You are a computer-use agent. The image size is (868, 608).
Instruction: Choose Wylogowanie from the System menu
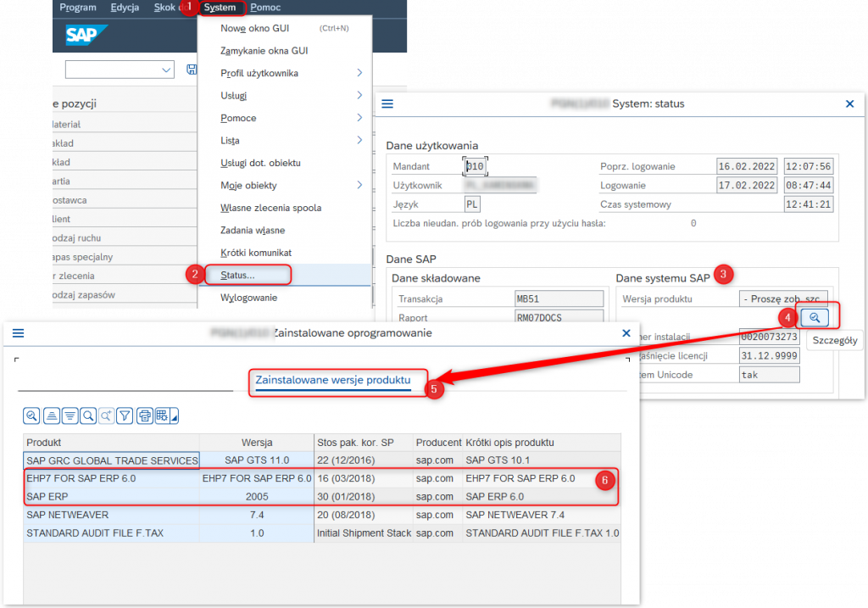[248, 298]
